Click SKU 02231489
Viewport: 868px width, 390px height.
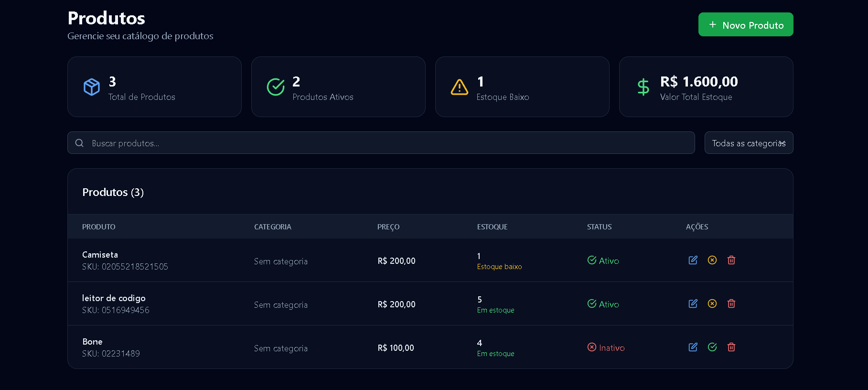click(111, 354)
